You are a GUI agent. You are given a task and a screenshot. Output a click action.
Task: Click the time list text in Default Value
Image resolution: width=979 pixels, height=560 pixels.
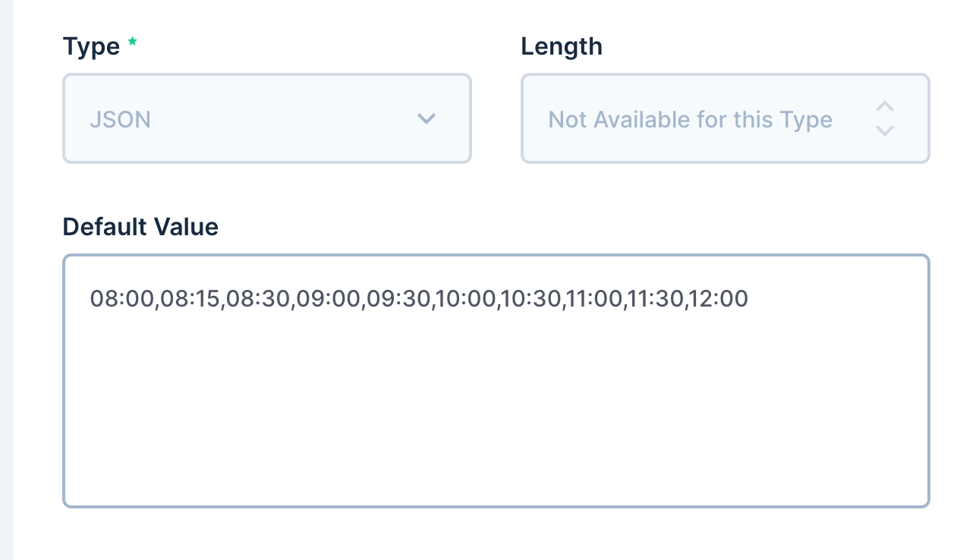tap(420, 298)
